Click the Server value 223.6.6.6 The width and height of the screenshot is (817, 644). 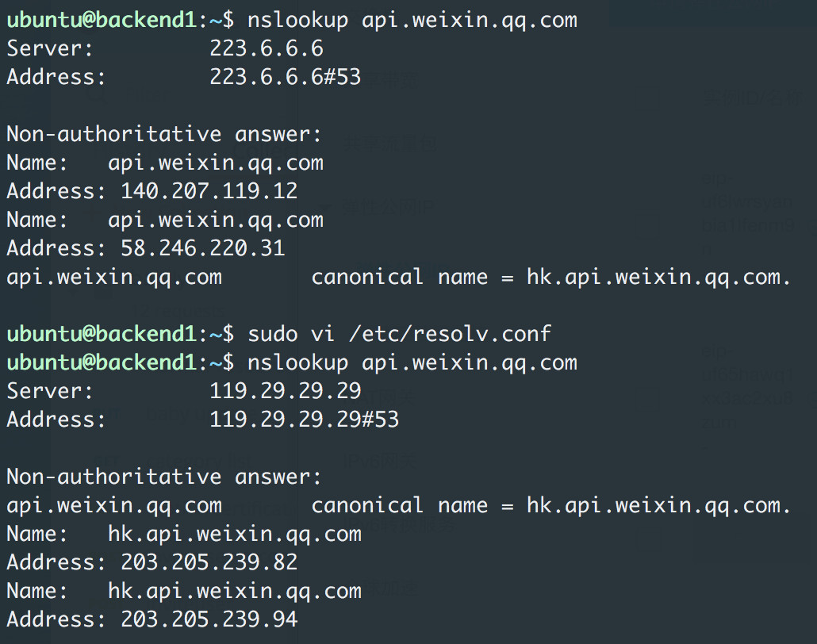click(x=266, y=48)
